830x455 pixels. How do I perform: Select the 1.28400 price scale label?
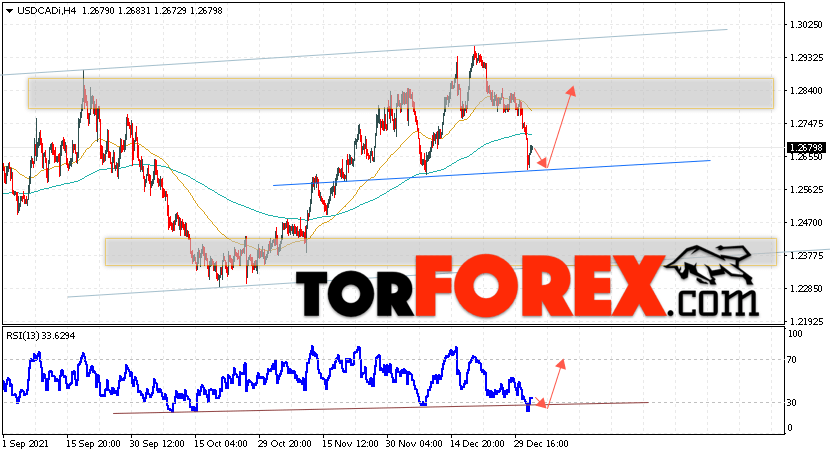(806, 90)
